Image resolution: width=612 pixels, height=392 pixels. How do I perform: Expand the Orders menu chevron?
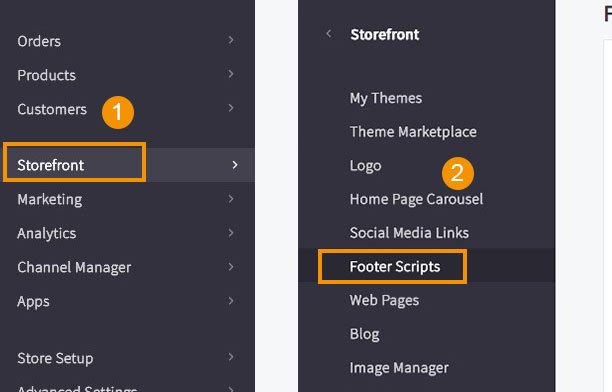[x=231, y=40]
